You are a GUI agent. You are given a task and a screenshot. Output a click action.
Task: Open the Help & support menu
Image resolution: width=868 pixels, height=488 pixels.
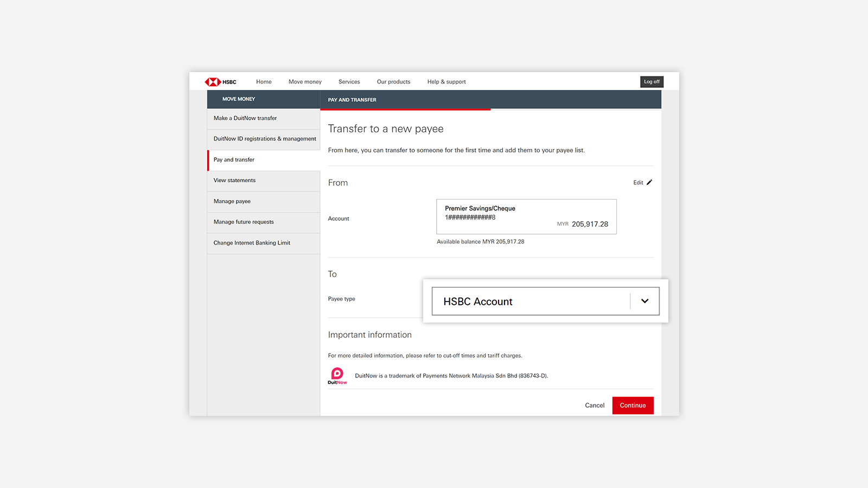(x=446, y=82)
